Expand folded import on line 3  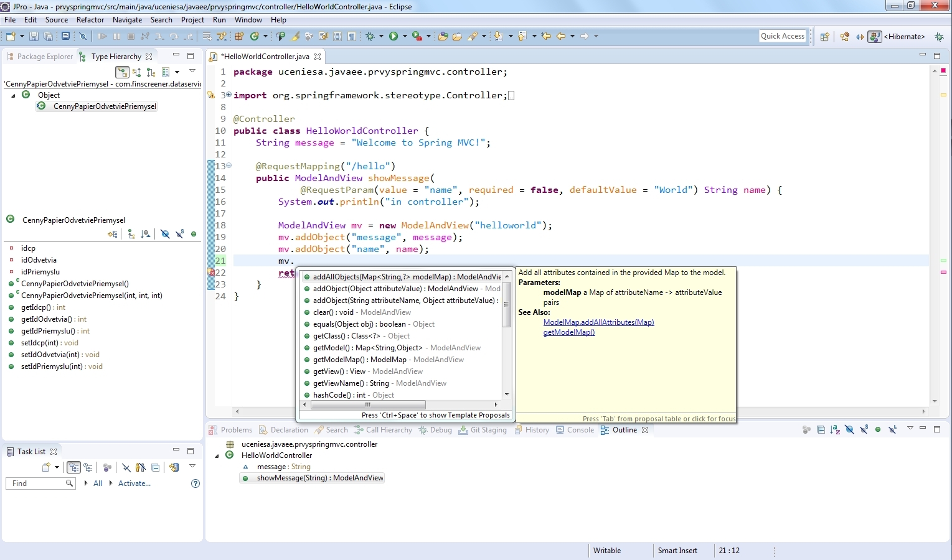pyautogui.click(x=229, y=95)
